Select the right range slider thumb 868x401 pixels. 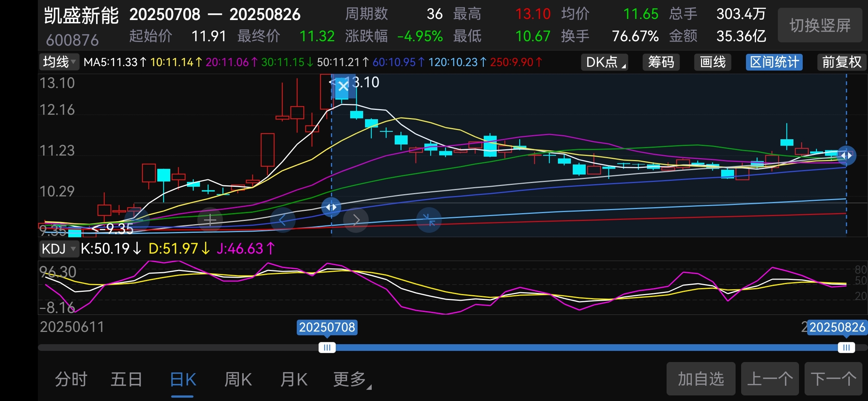(x=846, y=348)
